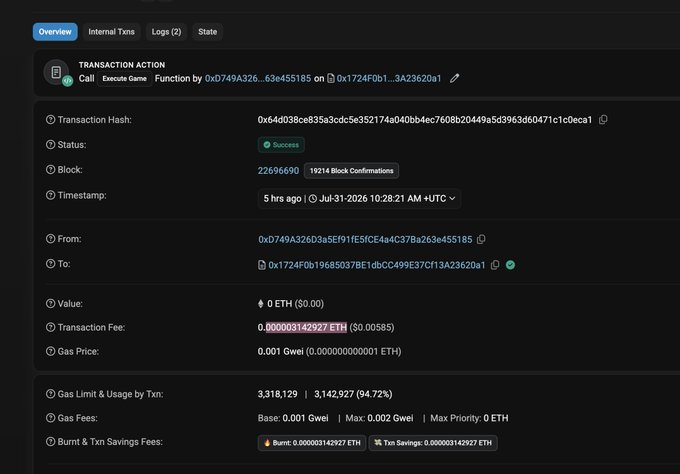Click the Max: 0.002 Gwei value

pyautogui.click(x=379, y=418)
